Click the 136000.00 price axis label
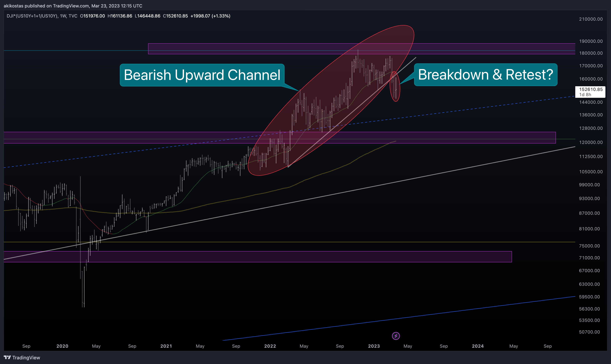 click(x=591, y=115)
